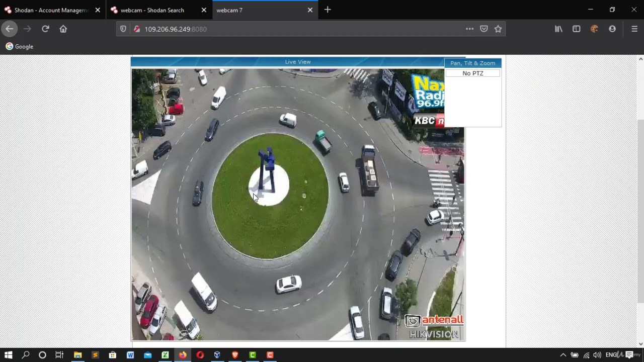The image size is (644, 362).
Task: Go back to the previous page
Action: click(10, 29)
